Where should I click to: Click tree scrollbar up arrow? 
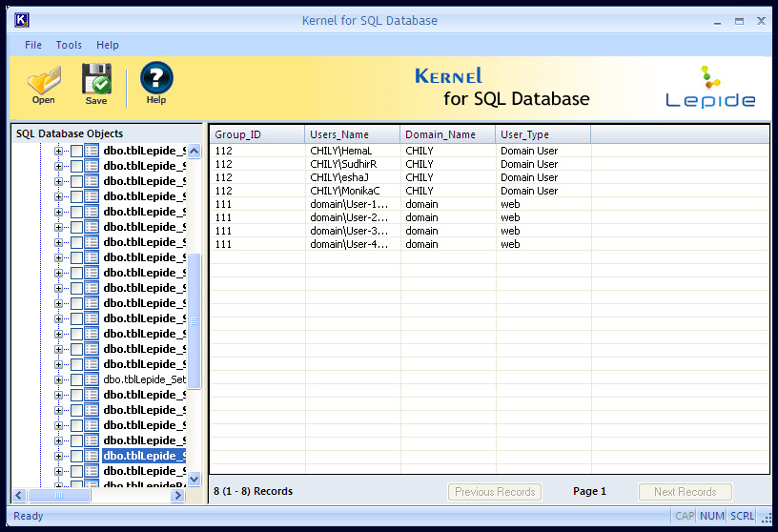(194, 151)
